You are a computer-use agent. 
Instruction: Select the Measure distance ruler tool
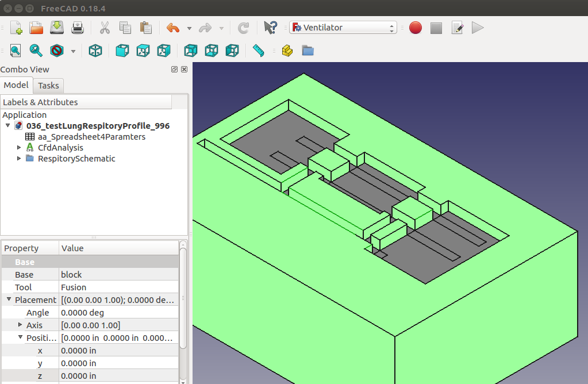(x=258, y=51)
